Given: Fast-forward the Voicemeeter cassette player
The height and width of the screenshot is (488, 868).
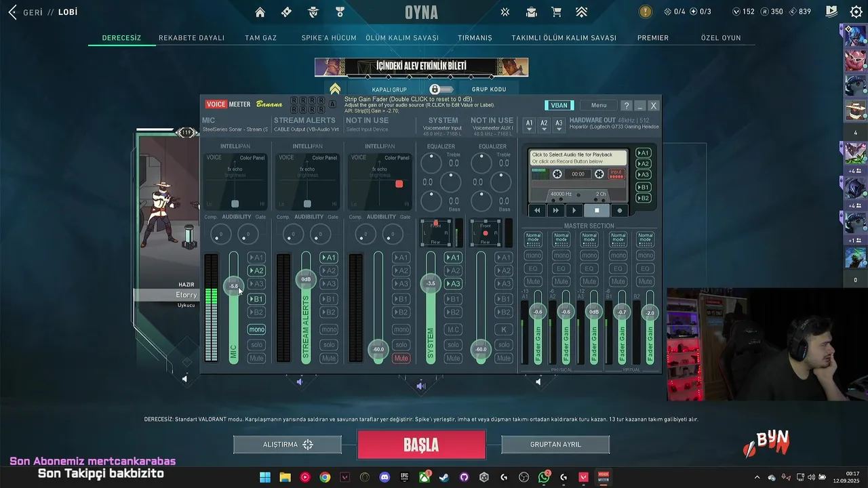Looking at the screenshot, I should (556, 210).
